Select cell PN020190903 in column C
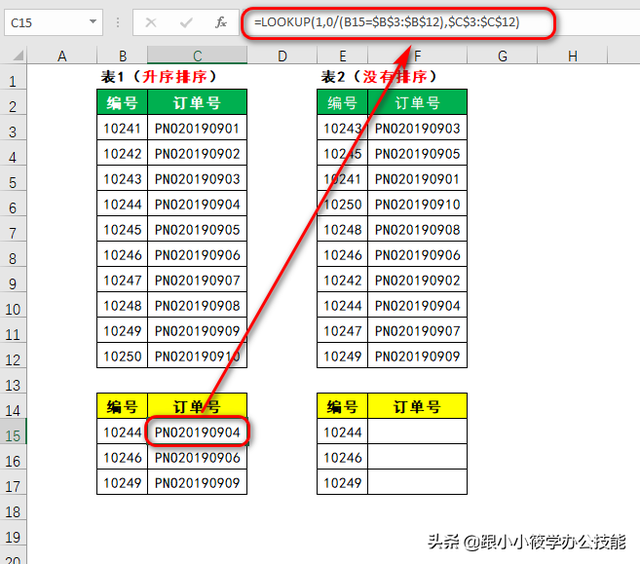This screenshot has height=564, width=640. point(197,178)
